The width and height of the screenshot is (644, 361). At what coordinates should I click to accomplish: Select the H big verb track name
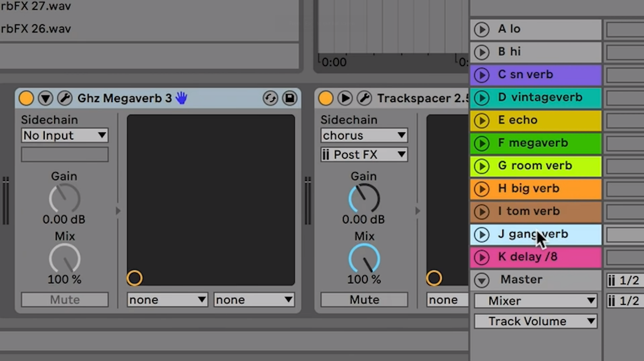tap(529, 188)
